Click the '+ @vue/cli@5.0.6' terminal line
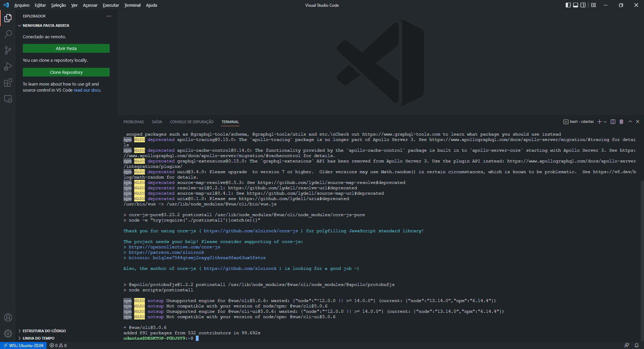 tap(145, 328)
